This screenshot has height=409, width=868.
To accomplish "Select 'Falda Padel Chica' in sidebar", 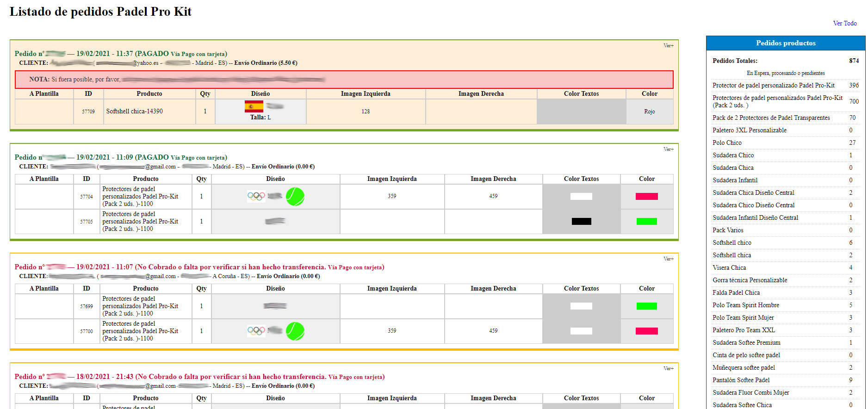I will pyautogui.click(x=786, y=292).
